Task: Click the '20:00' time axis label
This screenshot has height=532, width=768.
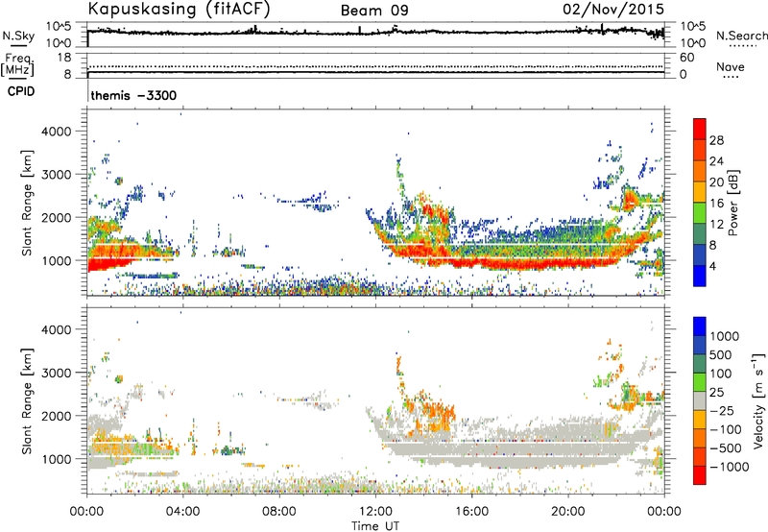Action: pos(567,512)
